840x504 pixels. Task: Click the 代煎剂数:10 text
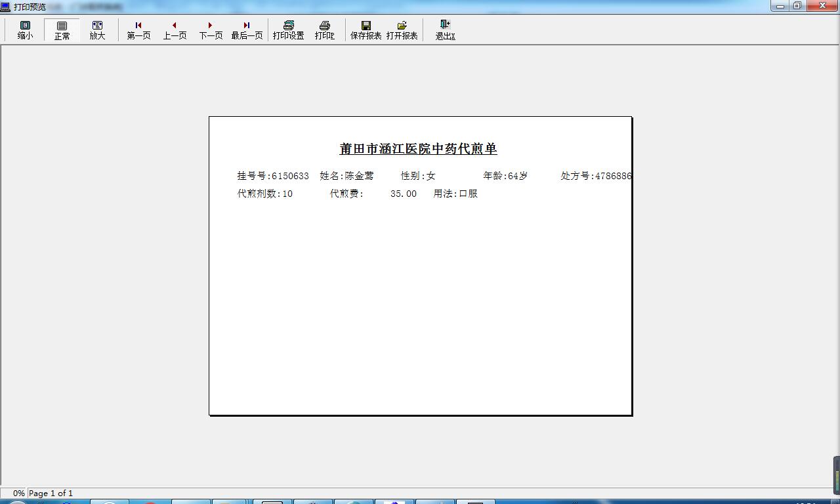[265, 194]
